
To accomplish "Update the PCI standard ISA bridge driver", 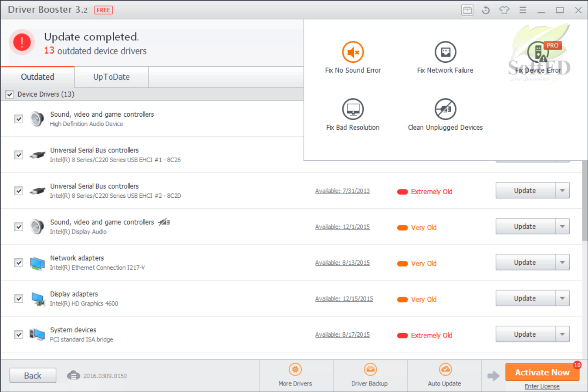I will pyautogui.click(x=525, y=334).
